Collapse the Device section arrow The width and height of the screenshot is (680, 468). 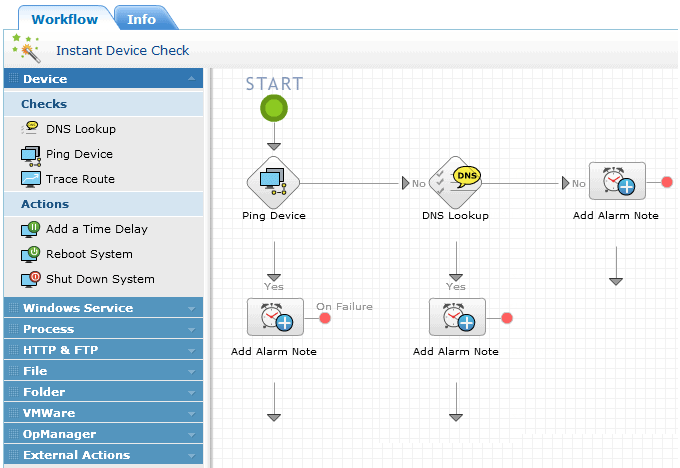(191, 79)
